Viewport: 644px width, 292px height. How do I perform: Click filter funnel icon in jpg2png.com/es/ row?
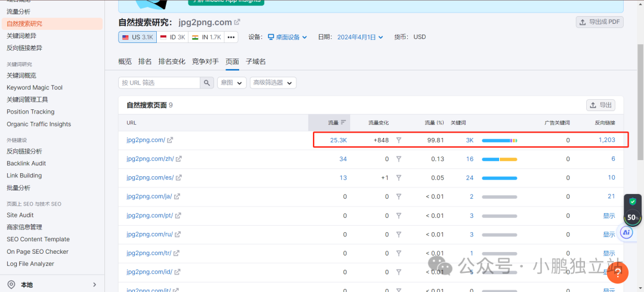click(x=398, y=178)
